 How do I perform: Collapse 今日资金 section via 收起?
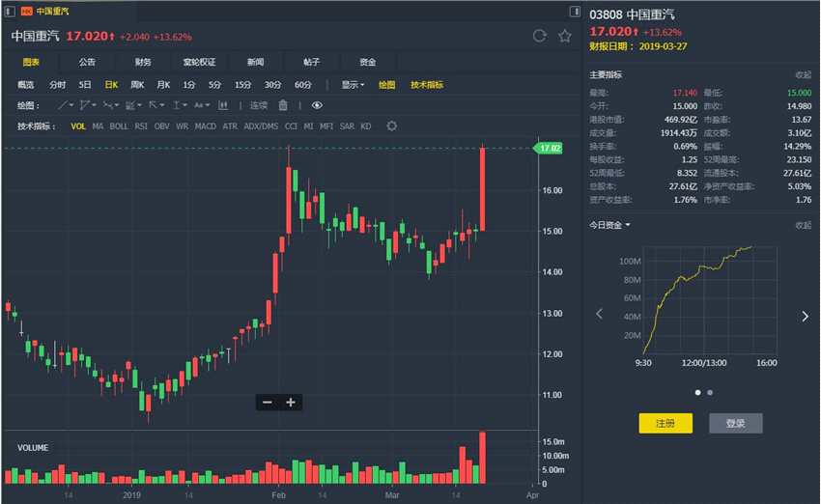(x=804, y=225)
